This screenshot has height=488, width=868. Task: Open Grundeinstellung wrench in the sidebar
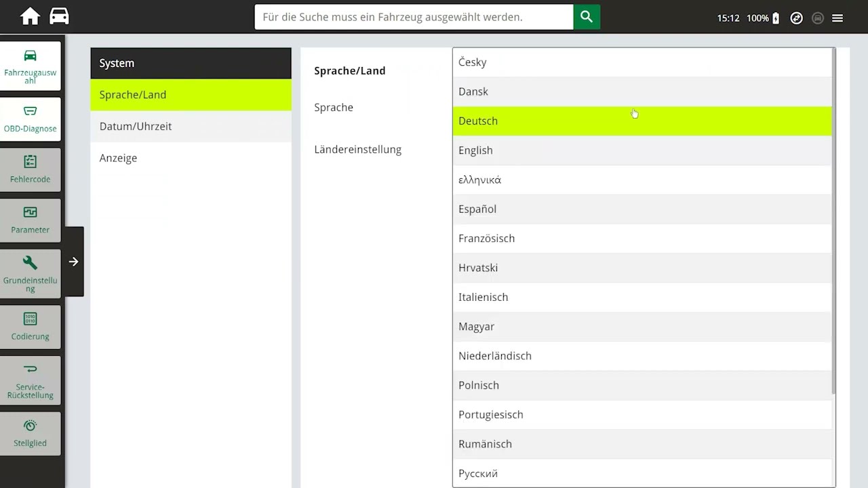click(31, 273)
